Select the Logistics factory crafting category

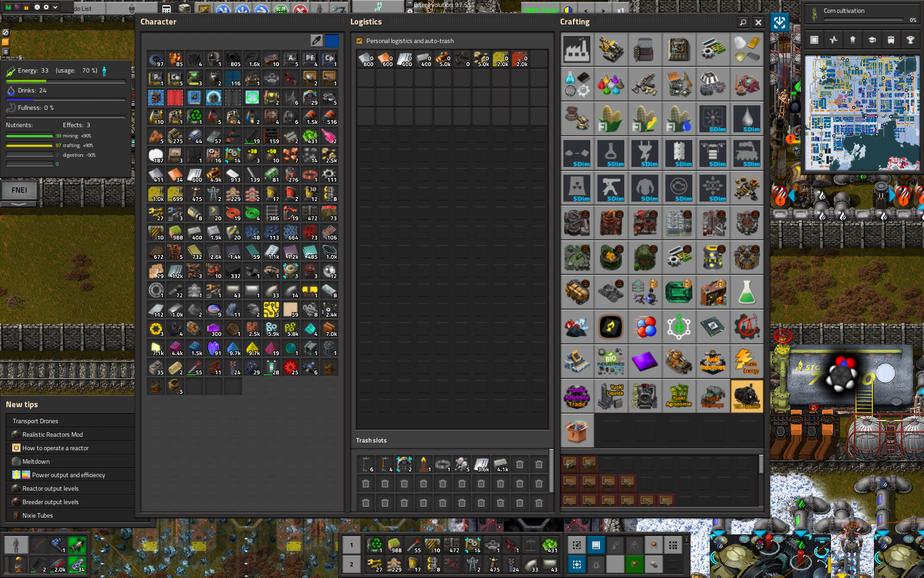[x=577, y=49]
